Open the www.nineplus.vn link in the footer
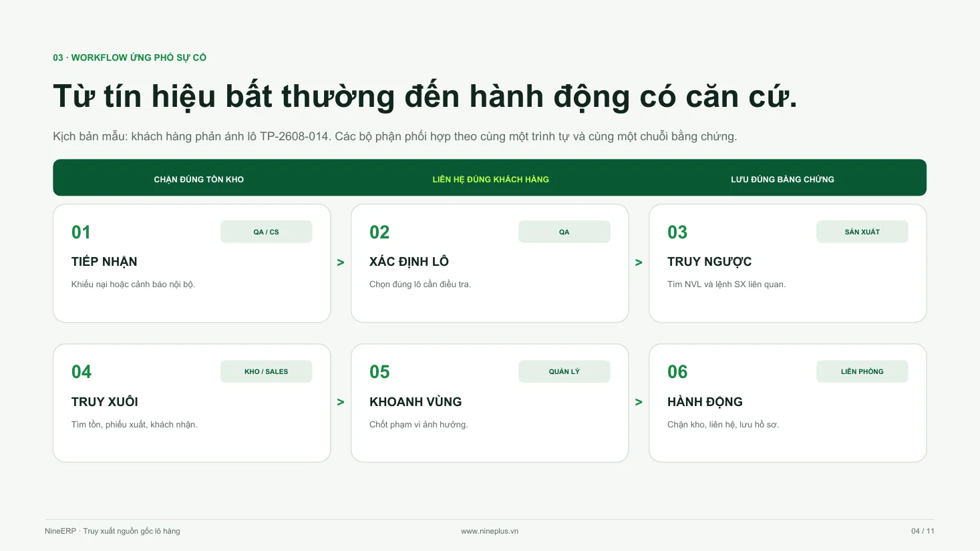This screenshot has width=980, height=551. (490, 532)
